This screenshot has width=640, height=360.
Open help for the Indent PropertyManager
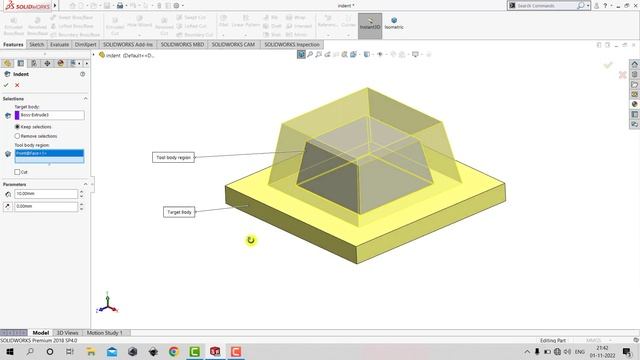pyautogui.click(x=82, y=74)
